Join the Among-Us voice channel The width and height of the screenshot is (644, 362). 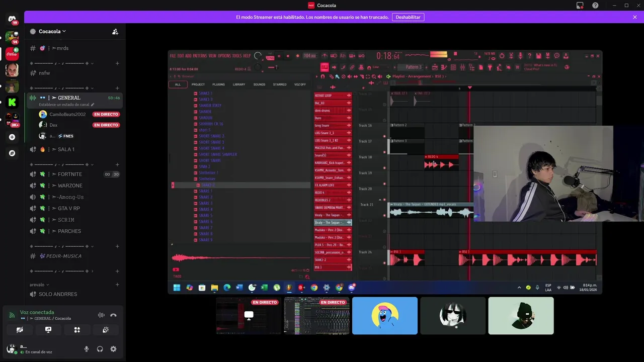[x=74, y=197]
